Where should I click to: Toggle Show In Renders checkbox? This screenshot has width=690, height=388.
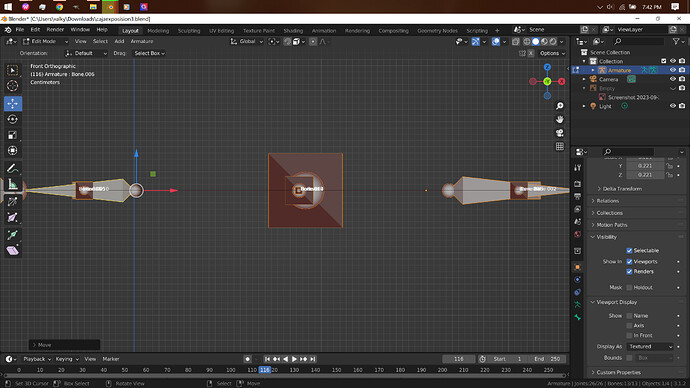point(629,271)
